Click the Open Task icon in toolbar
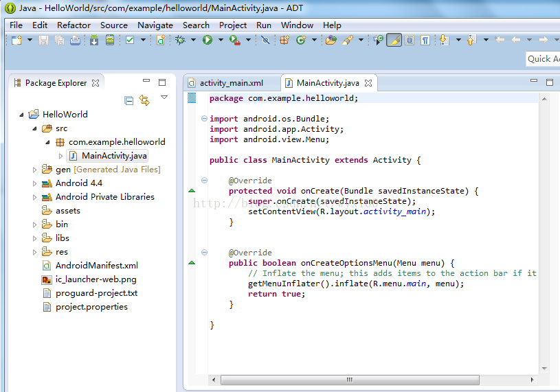This screenshot has width=560, height=392. point(378,40)
